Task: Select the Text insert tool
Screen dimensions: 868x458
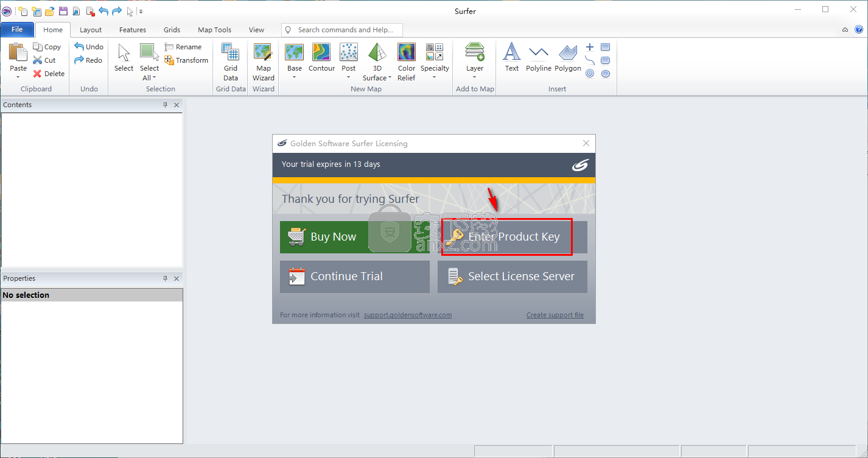Action: coord(512,58)
